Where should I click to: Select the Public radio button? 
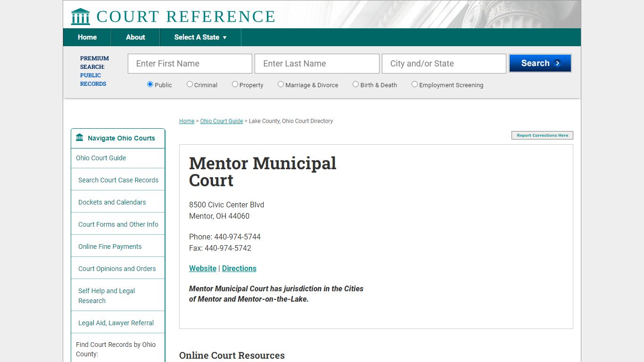click(150, 84)
